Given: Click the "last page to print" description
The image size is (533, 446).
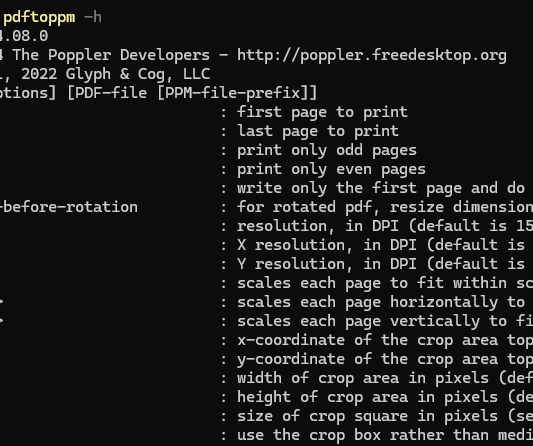Looking at the screenshot, I should [318, 131].
